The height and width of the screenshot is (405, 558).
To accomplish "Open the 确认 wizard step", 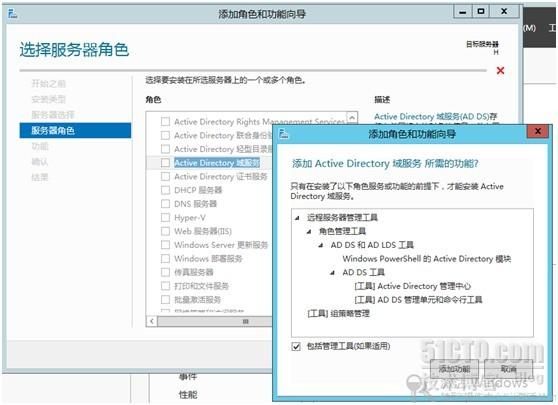I will 40,162.
